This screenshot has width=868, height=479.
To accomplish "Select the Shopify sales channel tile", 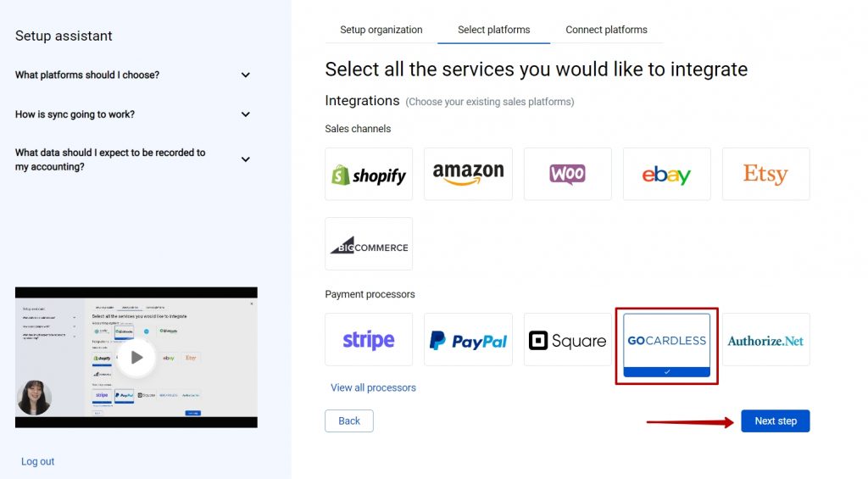I will (x=369, y=174).
